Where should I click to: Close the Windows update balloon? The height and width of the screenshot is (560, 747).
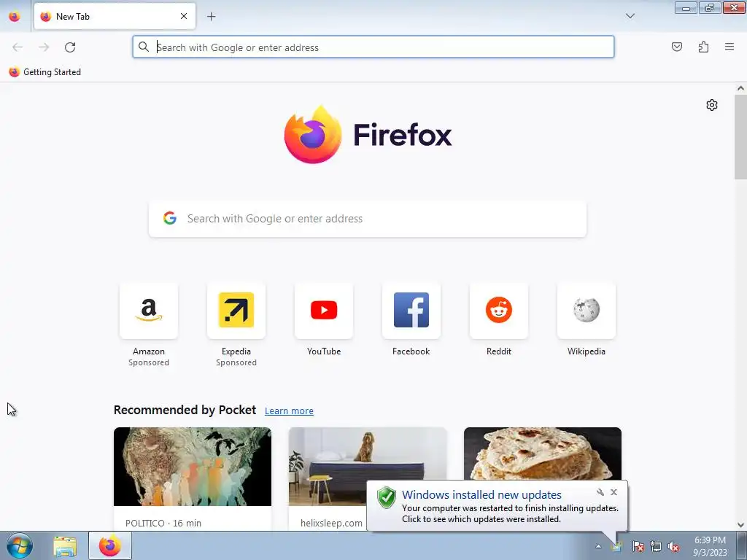(x=614, y=492)
